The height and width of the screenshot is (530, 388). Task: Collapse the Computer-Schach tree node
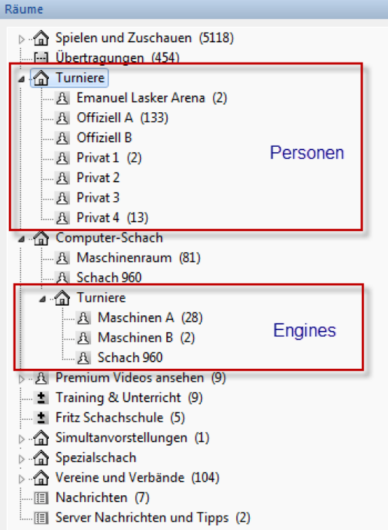[x=22, y=239]
